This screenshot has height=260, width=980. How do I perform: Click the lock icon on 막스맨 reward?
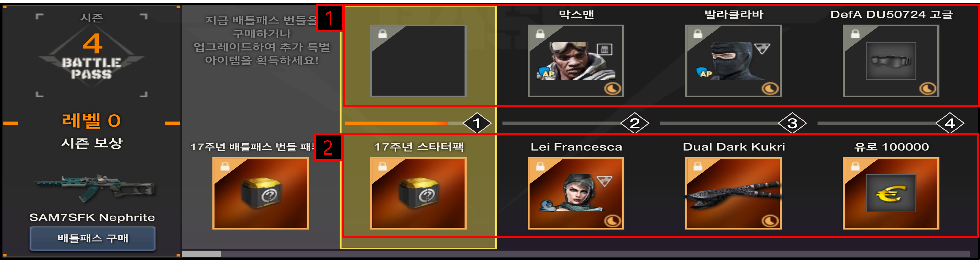click(x=540, y=34)
